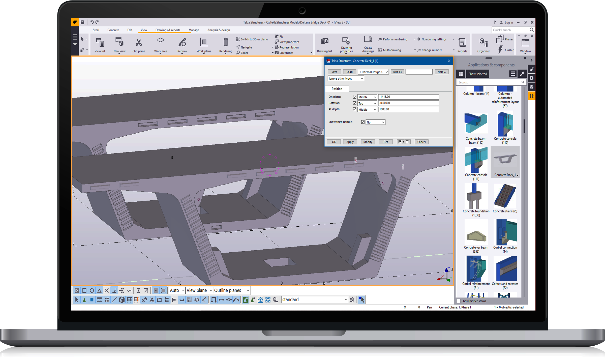Viewport: 605px width, 364px height.
Task: Select the Position tab in dialog
Action: 337,89
